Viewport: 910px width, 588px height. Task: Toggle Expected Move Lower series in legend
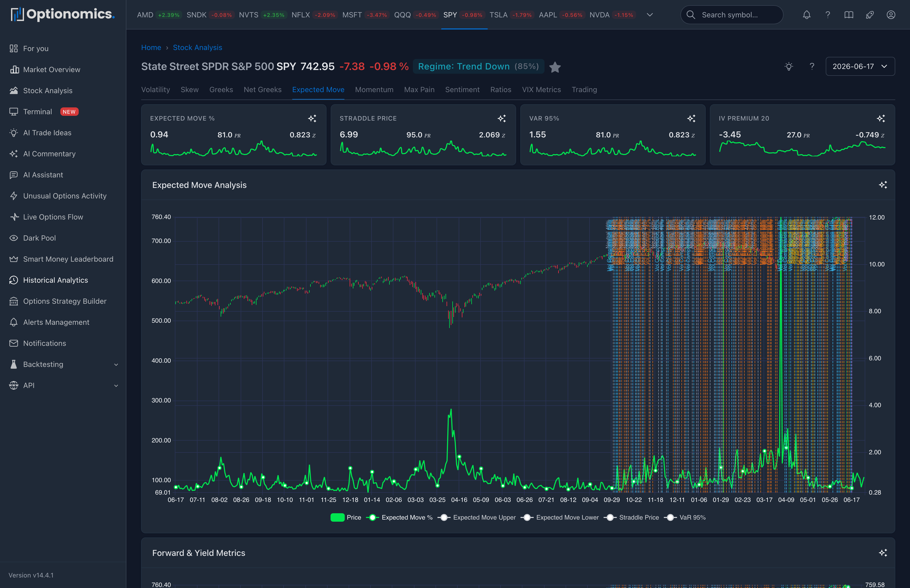[x=560, y=517]
